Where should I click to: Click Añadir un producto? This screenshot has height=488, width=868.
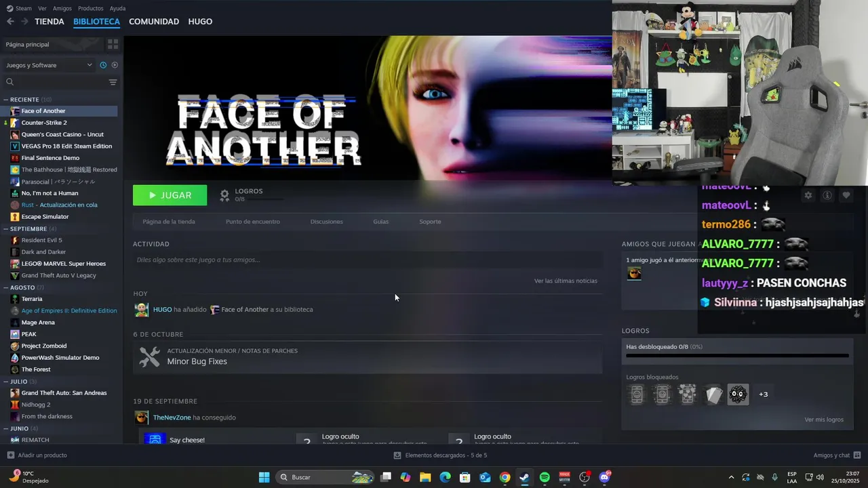pos(37,455)
